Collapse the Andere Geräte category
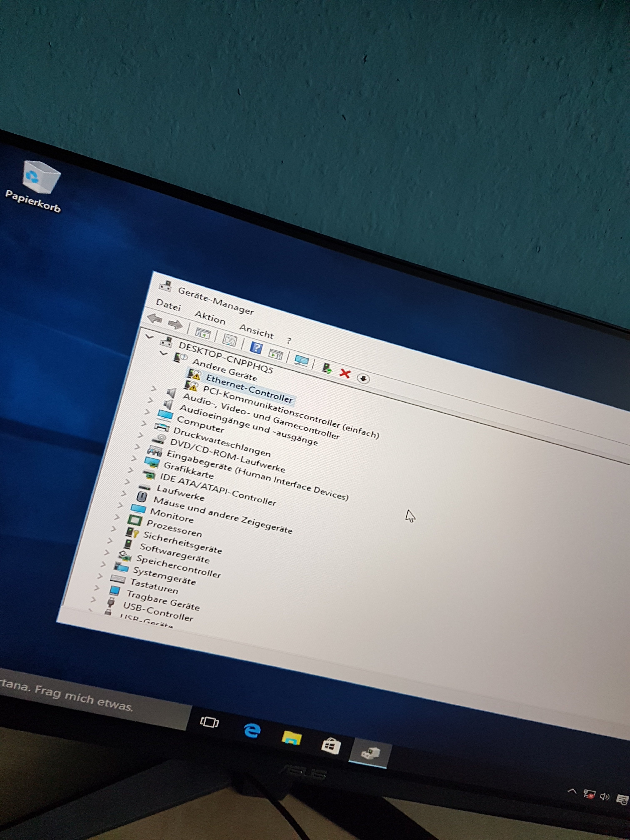This screenshot has height=840, width=630. [164, 353]
